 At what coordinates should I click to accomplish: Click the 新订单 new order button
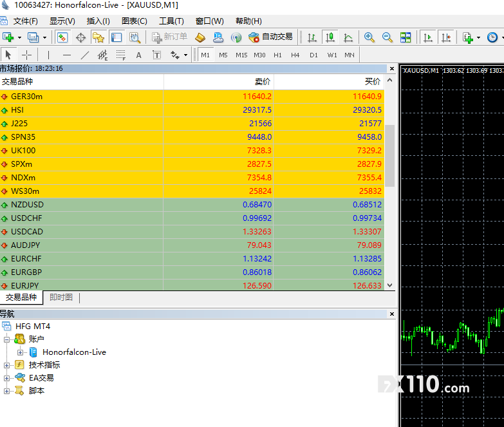(170, 37)
